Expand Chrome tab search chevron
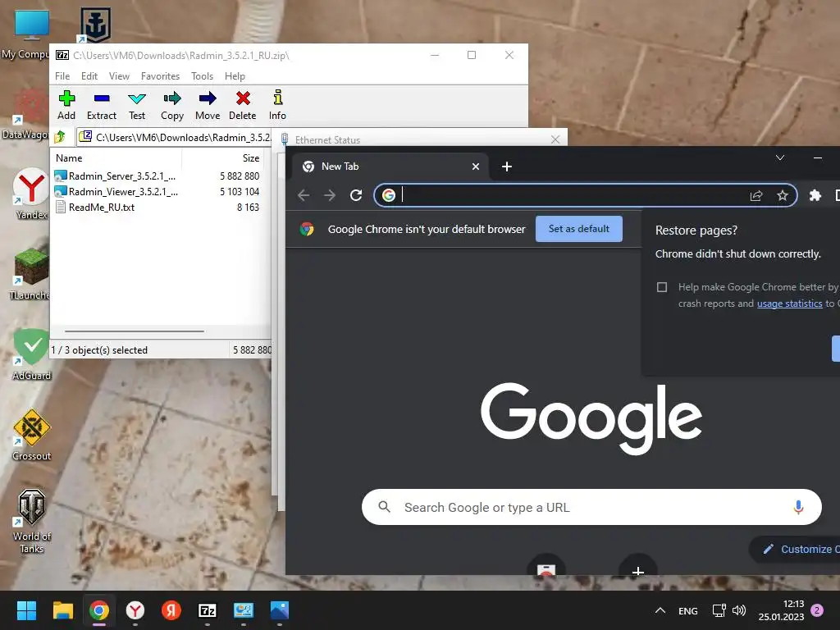Image resolution: width=840 pixels, height=630 pixels. [780, 157]
